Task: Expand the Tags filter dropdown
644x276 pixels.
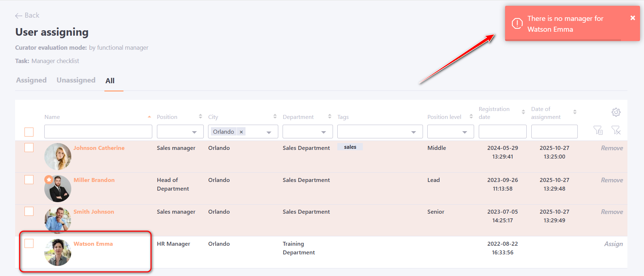Action: tap(413, 132)
